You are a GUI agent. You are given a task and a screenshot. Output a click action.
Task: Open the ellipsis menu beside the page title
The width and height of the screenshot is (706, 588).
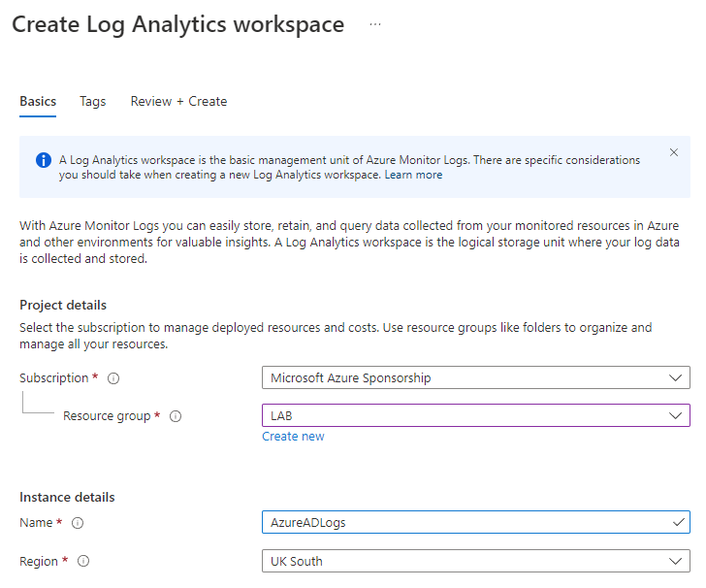pyautogui.click(x=375, y=25)
